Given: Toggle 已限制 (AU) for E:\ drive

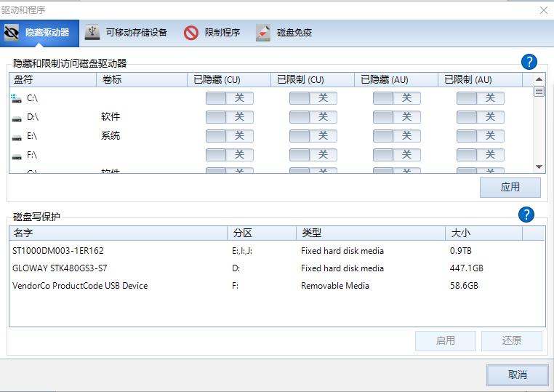Looking at the screenshot, I should click(x=481, y=136).
